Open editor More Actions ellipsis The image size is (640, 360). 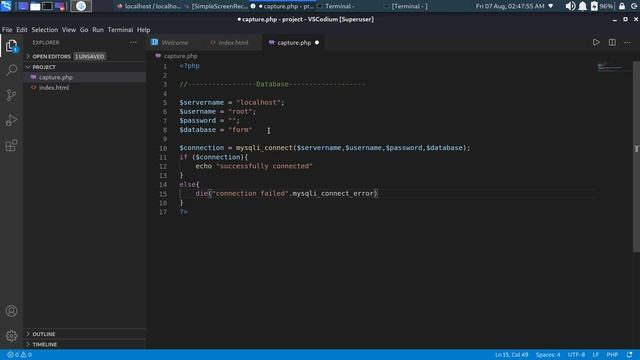coord(627,42)
